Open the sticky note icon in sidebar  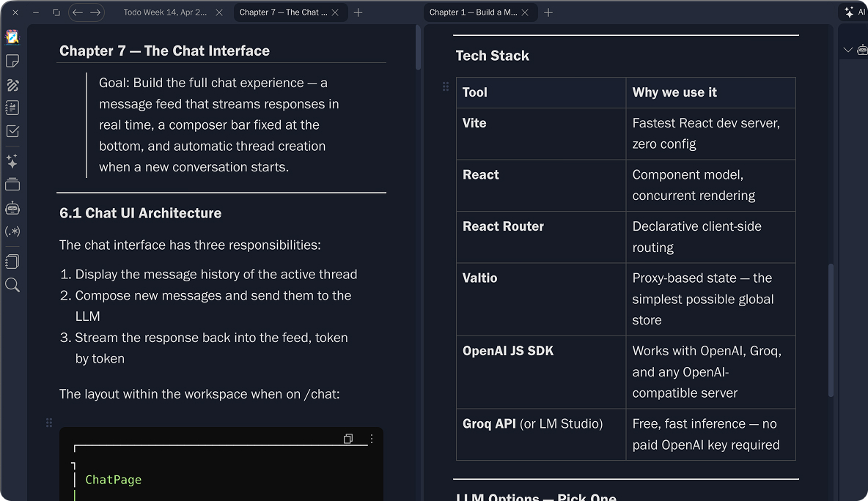12,61
